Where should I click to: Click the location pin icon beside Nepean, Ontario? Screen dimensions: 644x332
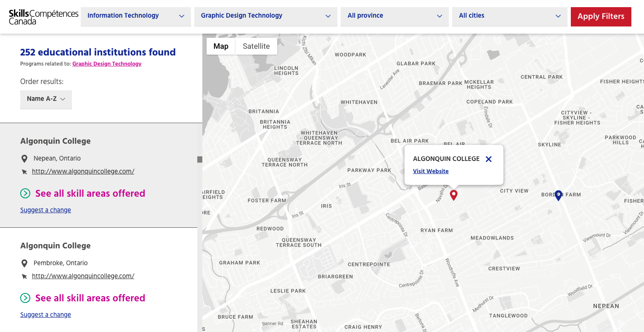click(24, 159)
